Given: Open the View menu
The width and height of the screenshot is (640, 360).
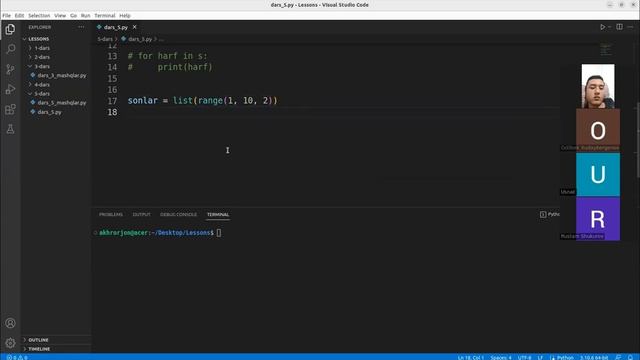Looking at the screenshot, I should [x=60, y=16].
